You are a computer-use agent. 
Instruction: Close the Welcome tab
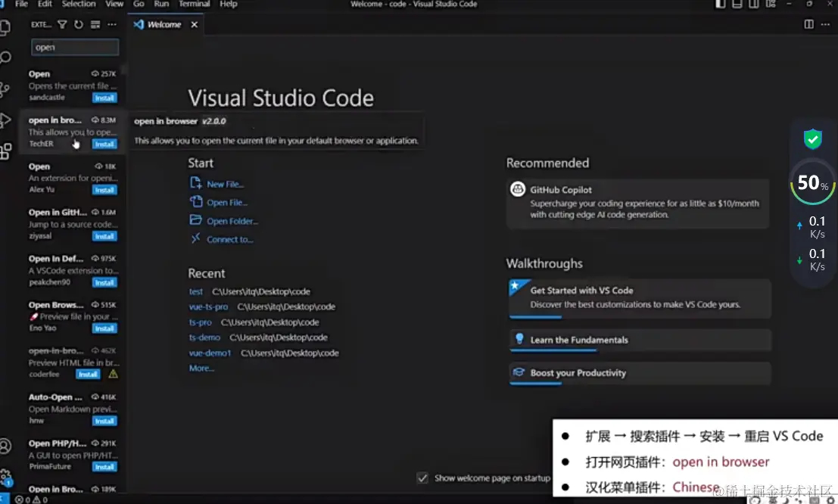(195, 24)
